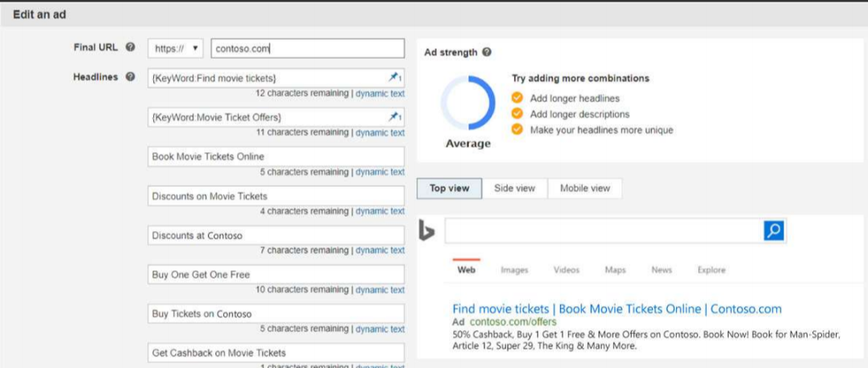Select the Web tab in preview
Image resolution: width=868 pixels, height=368 pixels.
click(466, 270)
